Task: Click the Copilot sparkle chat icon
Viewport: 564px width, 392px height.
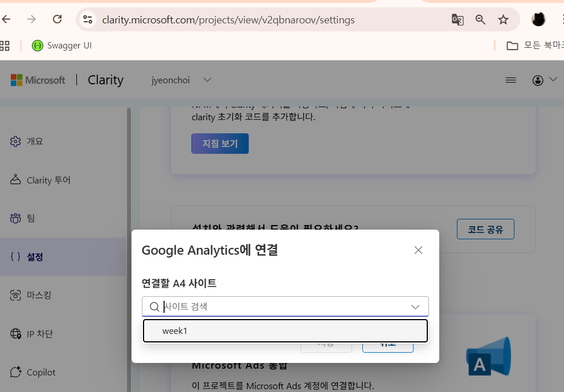Action: [x=15, y=372]
